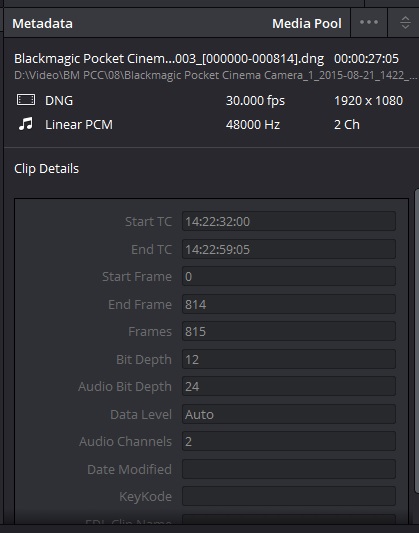419x533 pixels.
Task: Click the Audio Channels field
Action: 289,442
